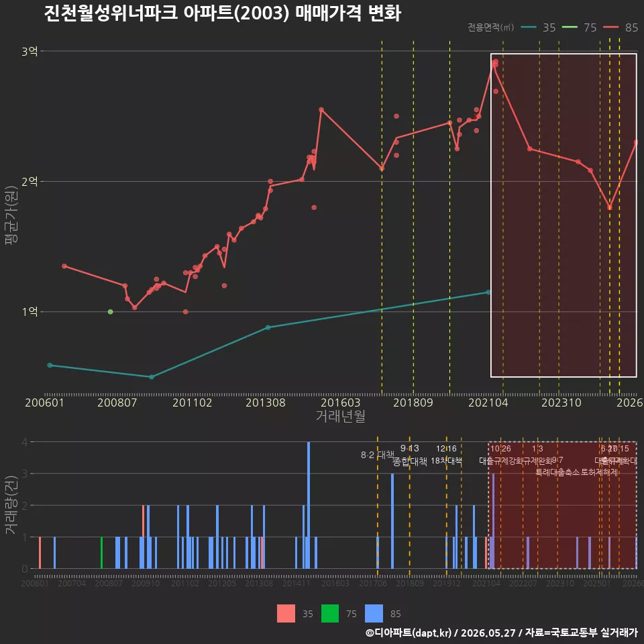
Task: Click the lowest teal 35㎡ data point
Action: (x=152, y=376)
